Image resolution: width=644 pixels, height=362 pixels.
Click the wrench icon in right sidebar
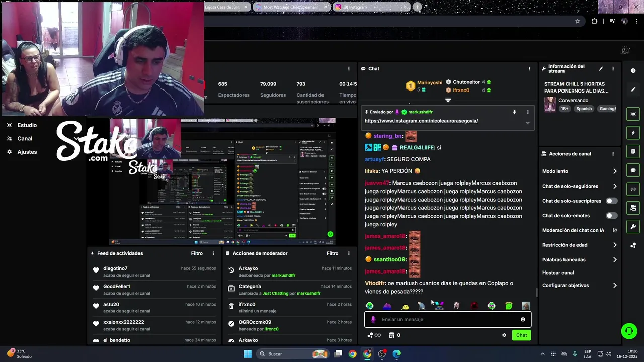(633, 226)
